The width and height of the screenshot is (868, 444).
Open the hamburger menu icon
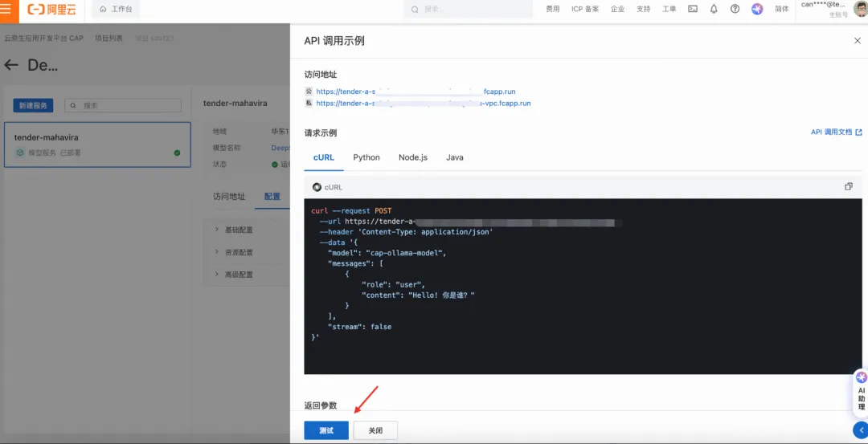pyautogui.click(x=6, y=10)
